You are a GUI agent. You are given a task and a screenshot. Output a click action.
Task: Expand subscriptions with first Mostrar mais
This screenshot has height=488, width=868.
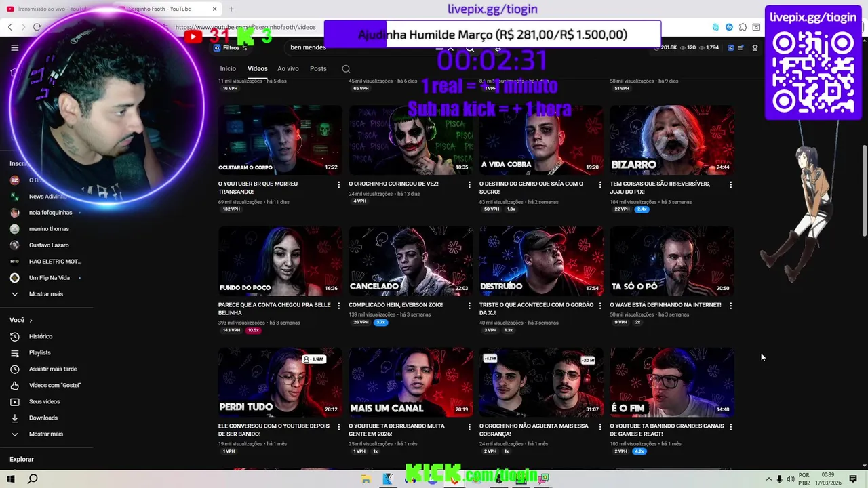click(x=45, y=294)
